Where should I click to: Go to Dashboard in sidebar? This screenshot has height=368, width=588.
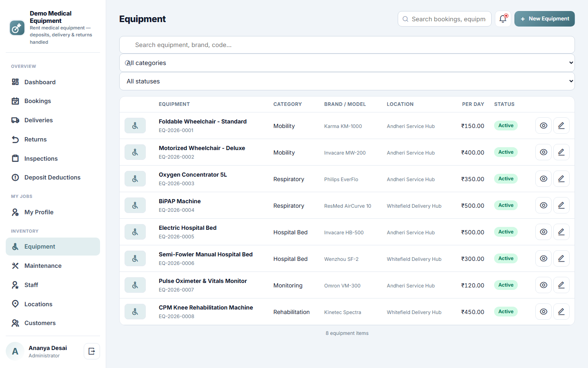point(53,82)
